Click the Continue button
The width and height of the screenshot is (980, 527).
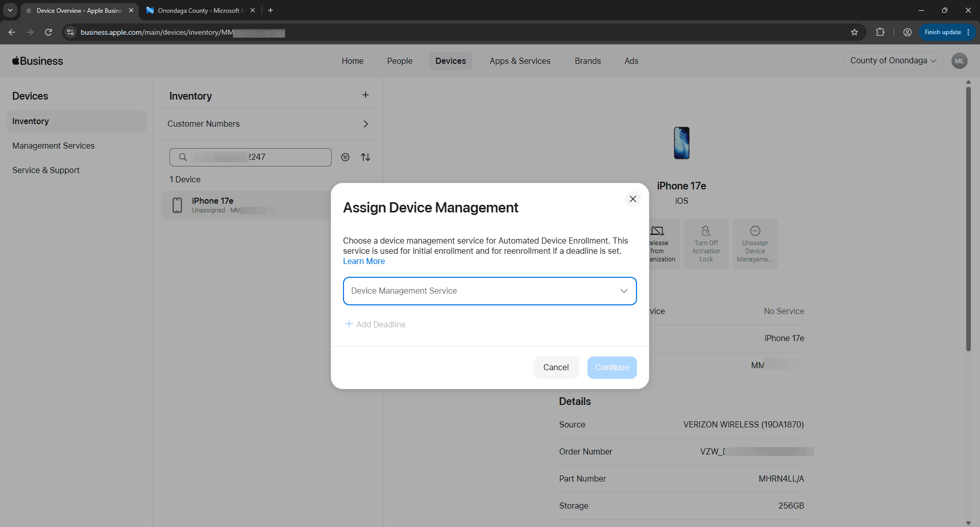coord(612,368)
